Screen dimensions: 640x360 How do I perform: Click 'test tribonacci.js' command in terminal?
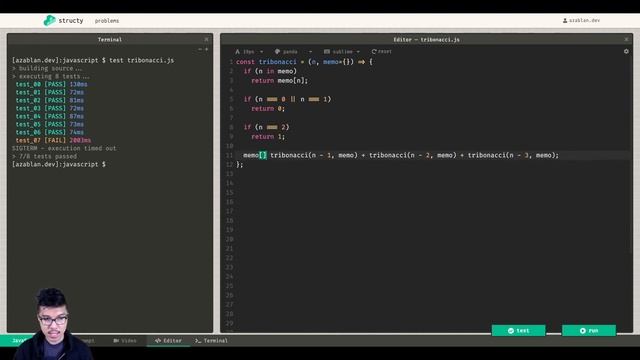[x=141, y=60]
